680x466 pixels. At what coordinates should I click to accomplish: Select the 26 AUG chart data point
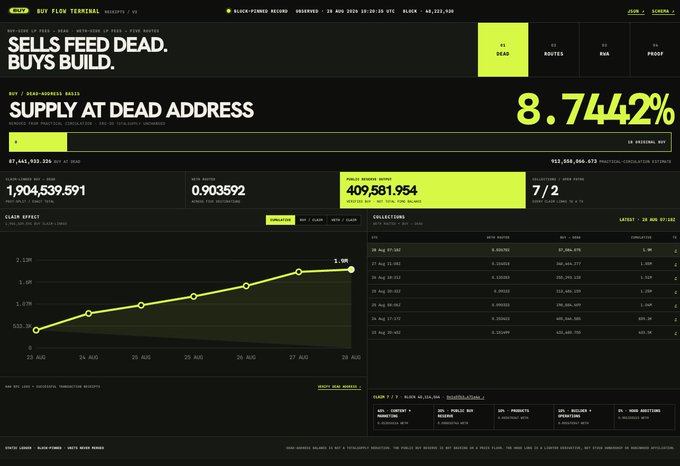click(x=246, y=286)
